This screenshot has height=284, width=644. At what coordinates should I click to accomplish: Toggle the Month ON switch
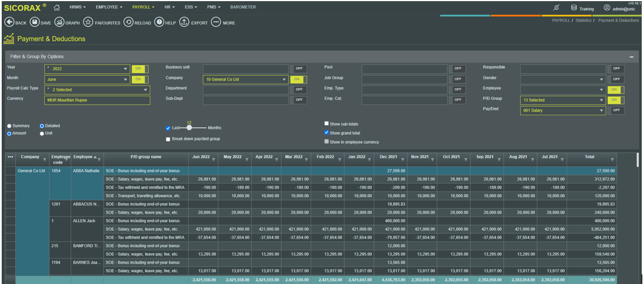coord(140,79)
